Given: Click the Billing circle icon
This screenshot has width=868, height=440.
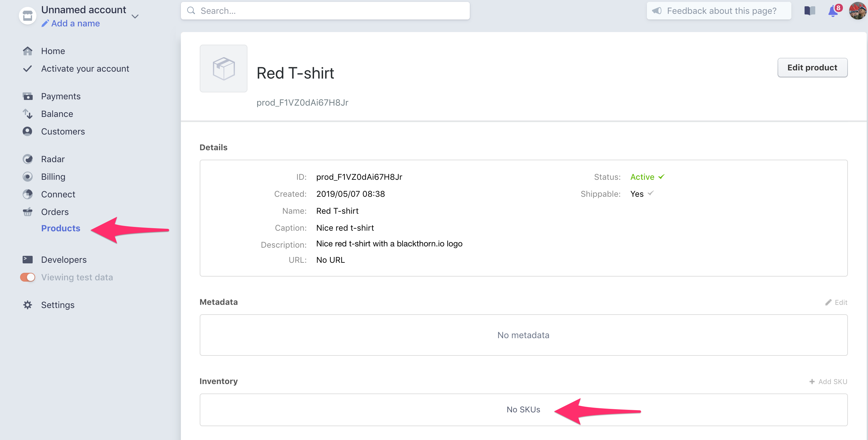Looking at the screenshot, I should coord(28,177).
